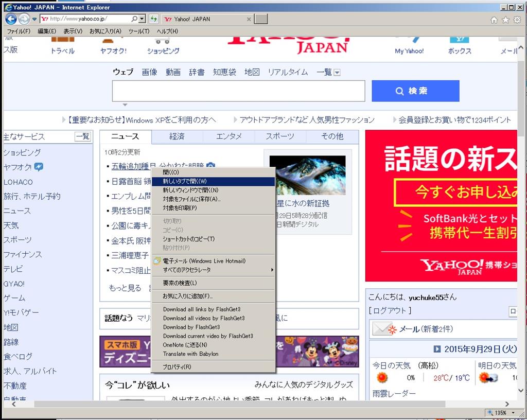This screenshot has width=527, height=420.
Task: Open the 編集(E) menu
Action: 47,31
